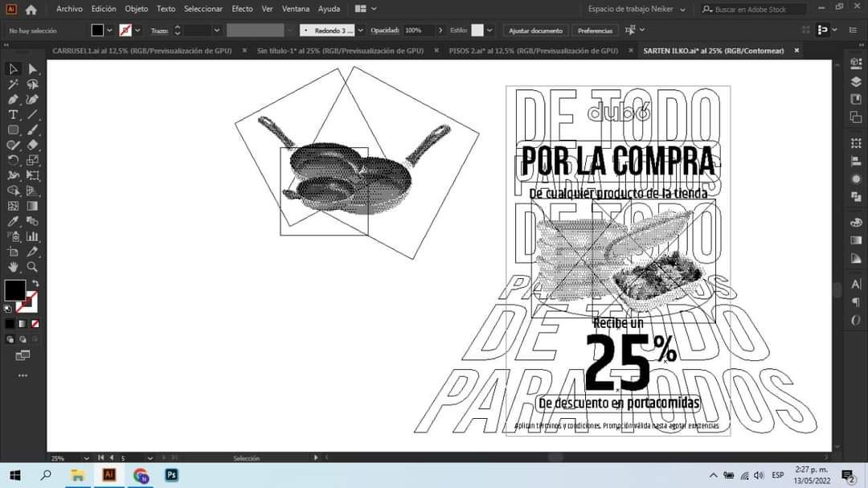Select the Mesh tool
The width and height of the screenshot is (868, 488).
[x=14, y=206]
